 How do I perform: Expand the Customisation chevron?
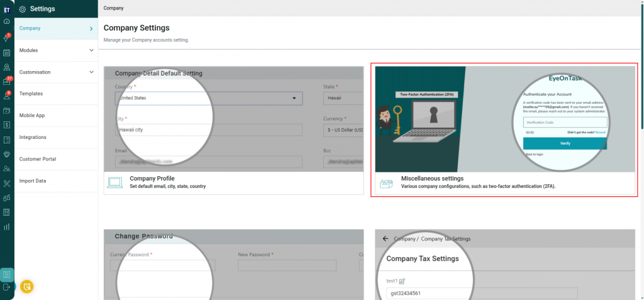91,72
